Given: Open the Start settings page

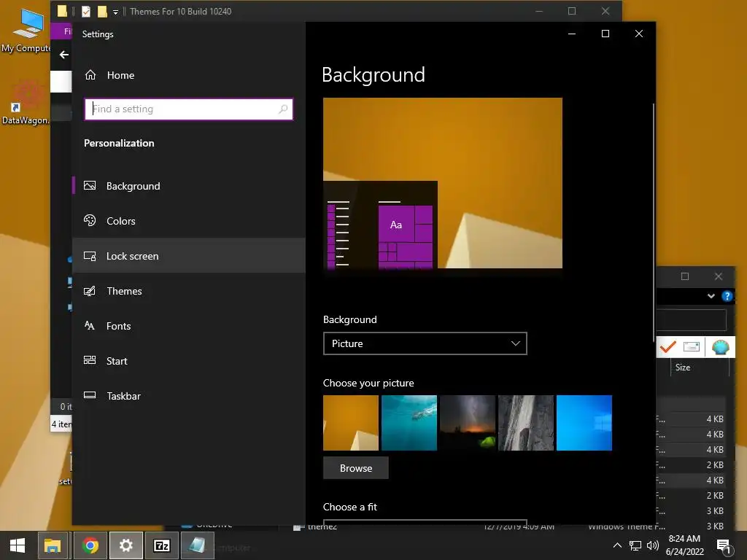Looking at the screenshot, I should [x=189, y=361].
